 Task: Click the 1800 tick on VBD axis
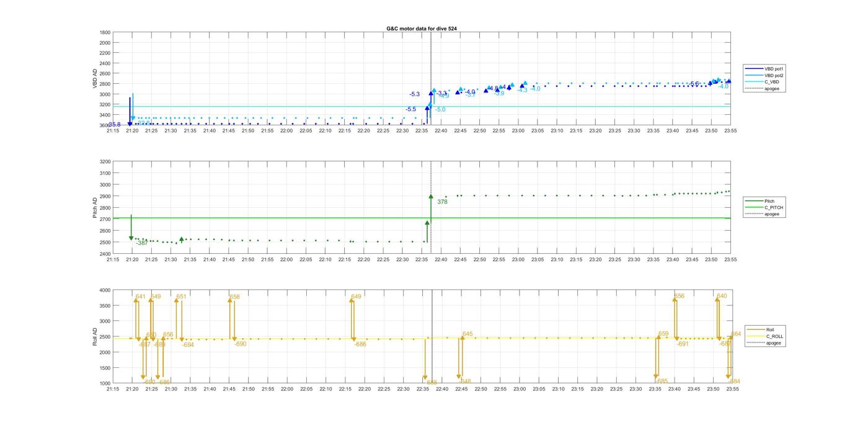[105, 33]
